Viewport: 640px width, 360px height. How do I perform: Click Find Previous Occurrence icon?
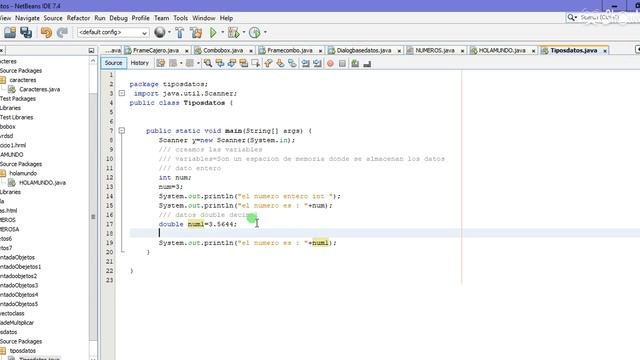click(220, 63)
